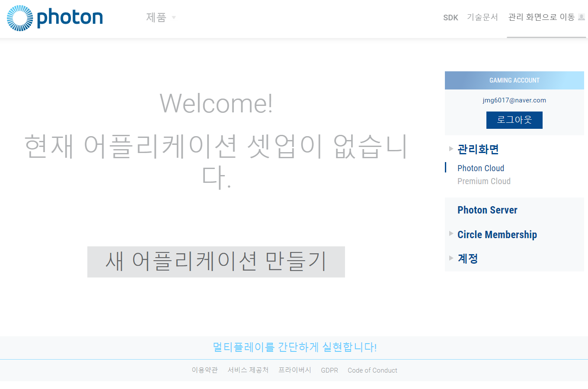Click the GAMING ACCOUNT header banner
The image size is (588, 389).
click(x=514, y=80)
